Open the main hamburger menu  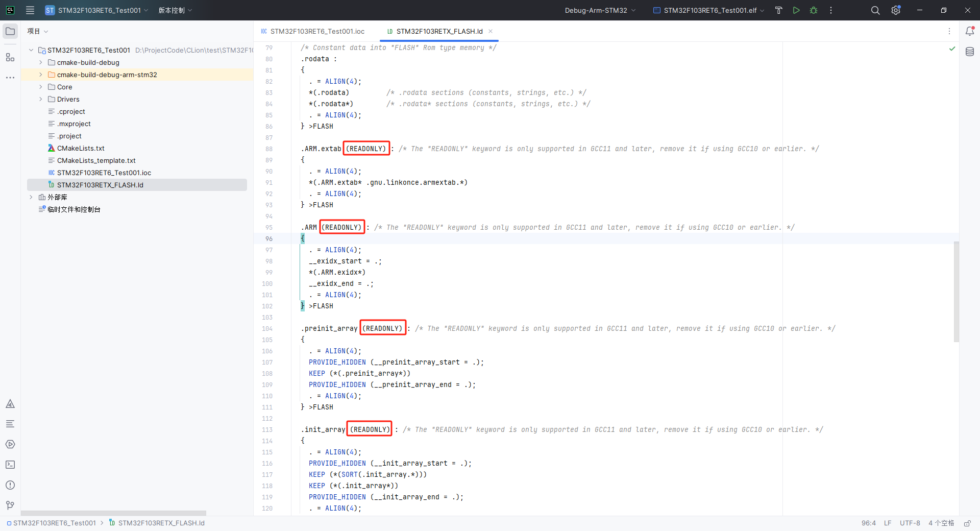[30, 10]
